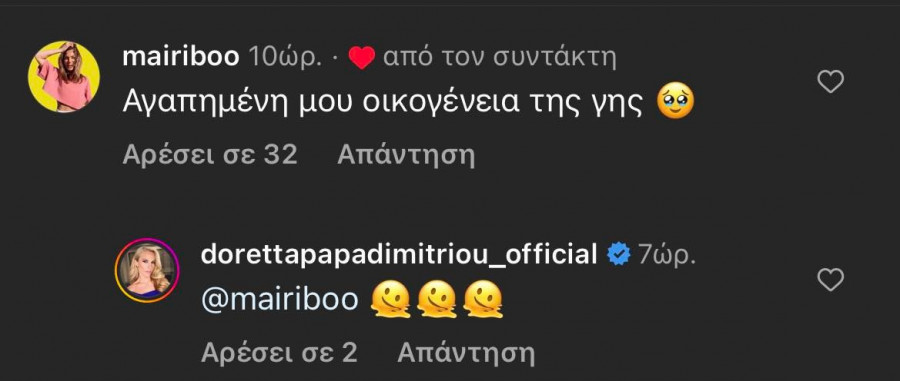Open mairiboo's profile picture
The image size is (900, 381).
[x=64, y=76]
